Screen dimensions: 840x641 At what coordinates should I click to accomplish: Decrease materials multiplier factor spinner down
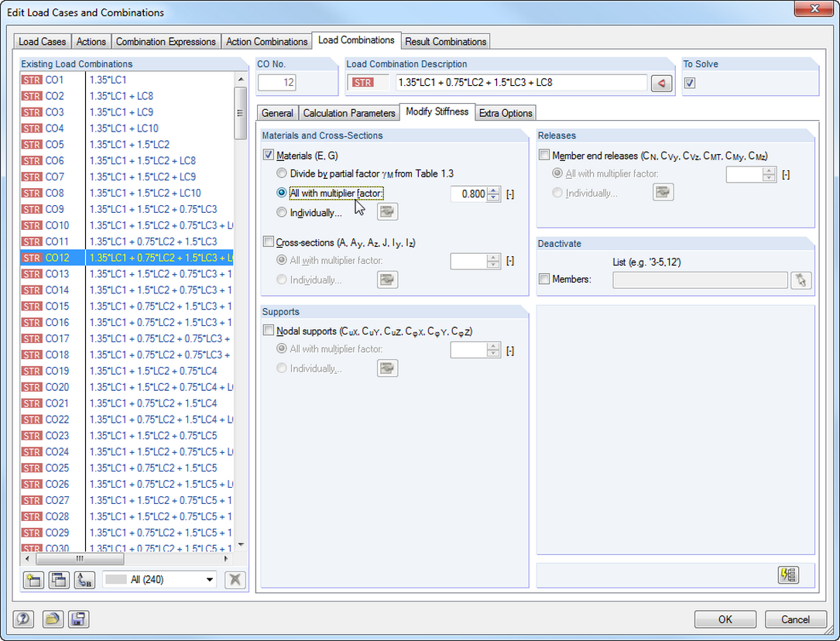pyautogui.click(x=494, y=197)
